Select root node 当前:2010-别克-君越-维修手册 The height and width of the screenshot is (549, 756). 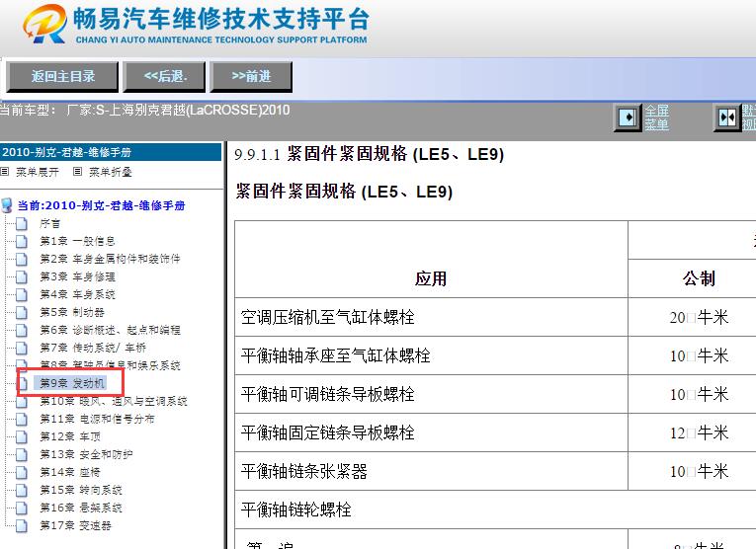[x=101, y=205]
